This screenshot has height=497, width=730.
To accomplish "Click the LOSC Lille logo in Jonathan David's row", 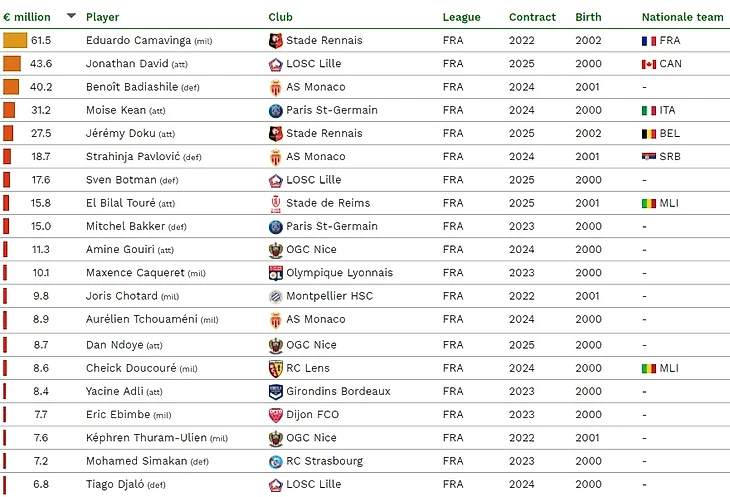I will click(x=276, y=64).
